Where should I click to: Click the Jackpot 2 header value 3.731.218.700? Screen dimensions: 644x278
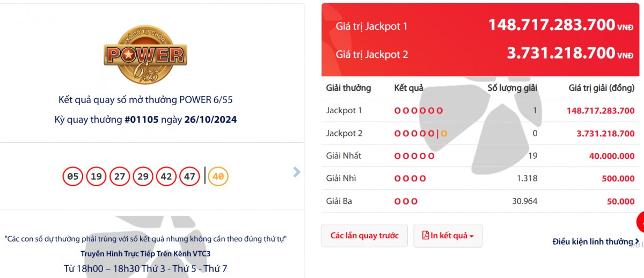[x=561, y=53]
